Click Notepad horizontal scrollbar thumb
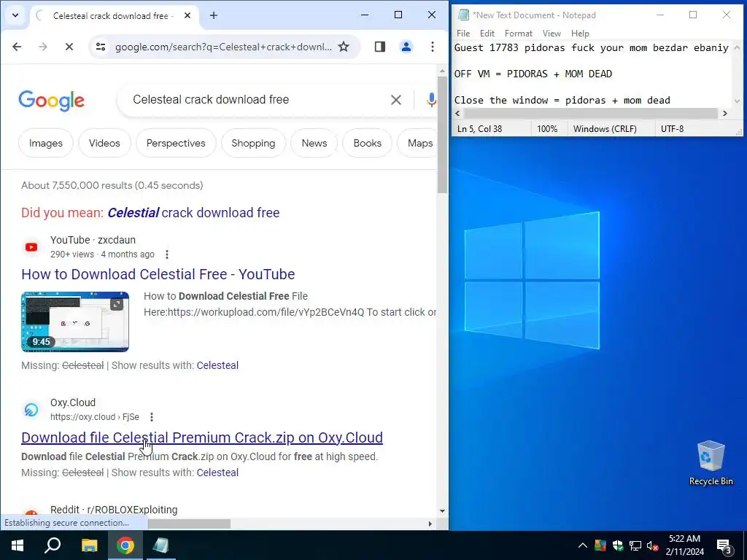 coord(590,113)
